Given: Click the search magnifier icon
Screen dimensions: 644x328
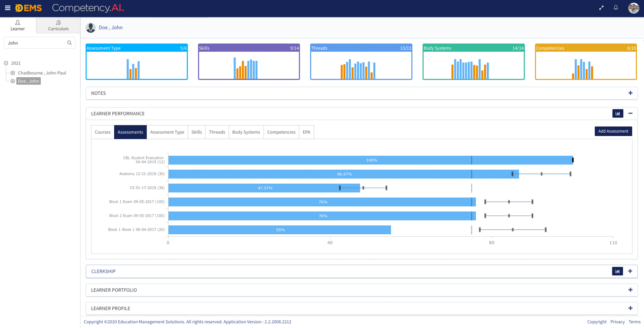Looking at the screenshot, I should 69,43.
